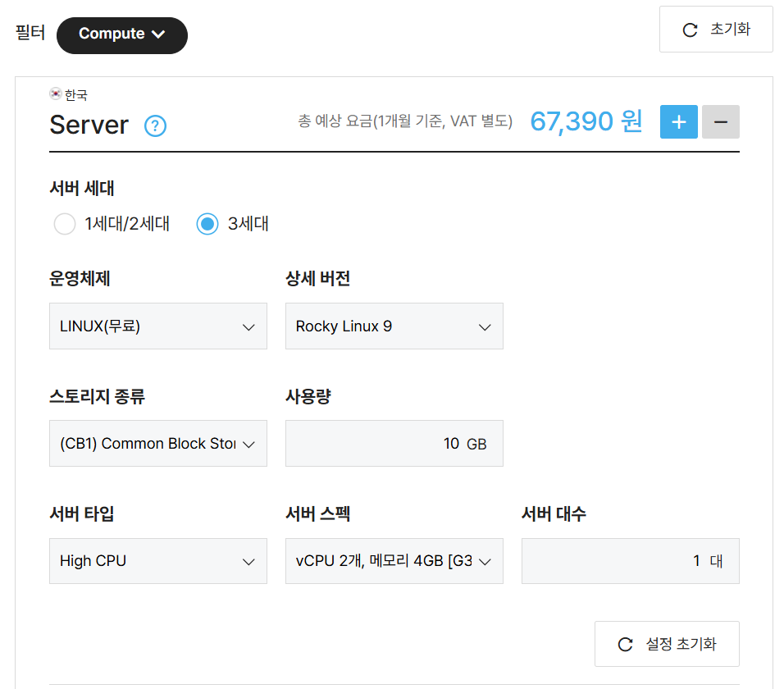
Task: Add a server with the blue plus button
Action: point(678,121)
